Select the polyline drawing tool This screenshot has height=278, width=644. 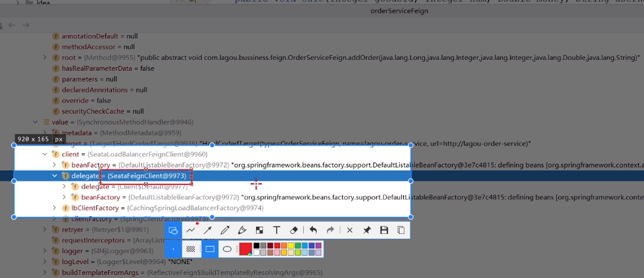point(191,230)
